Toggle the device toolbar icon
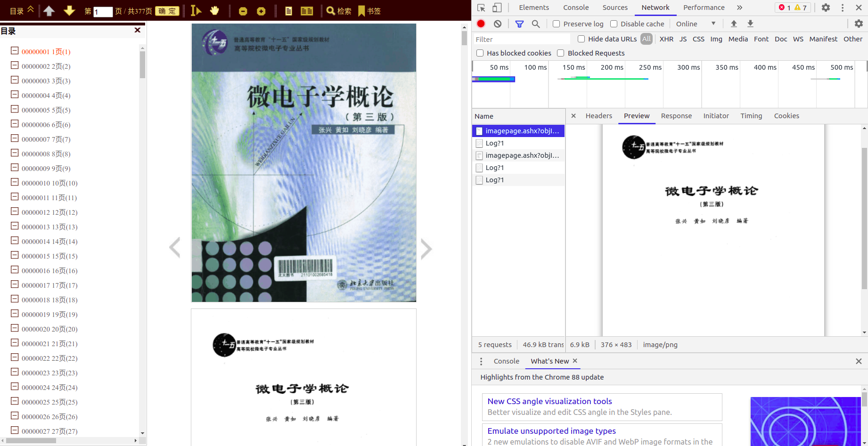The image size is (868, 446). (x=497, y=8)
